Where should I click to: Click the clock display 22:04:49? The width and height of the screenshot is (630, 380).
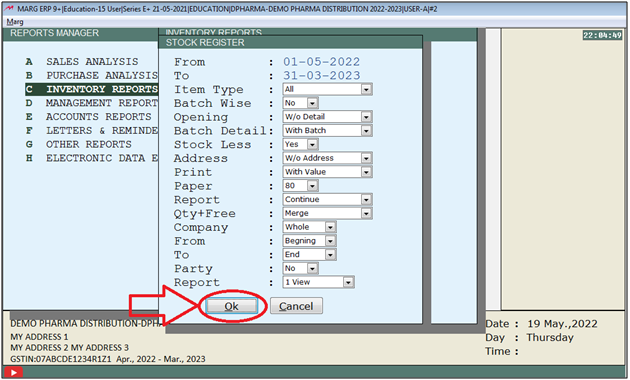pos(602,35)
